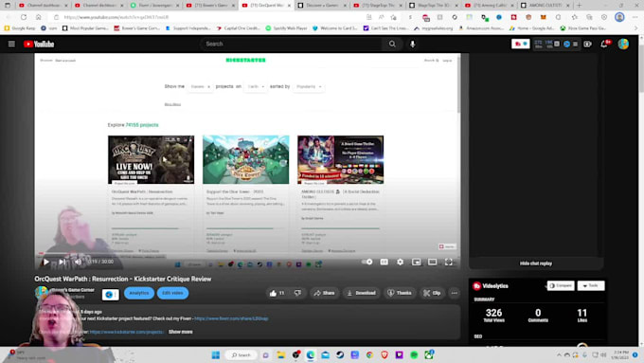Open video Analytics
The width and height of the screenshot is (644, 363).
139,293
